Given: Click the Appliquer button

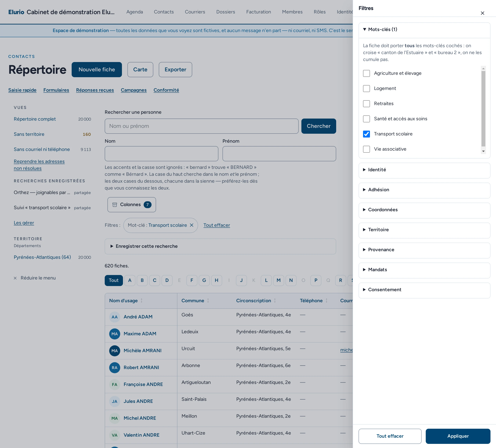Looking at the screenshot, I should [458, 436].
